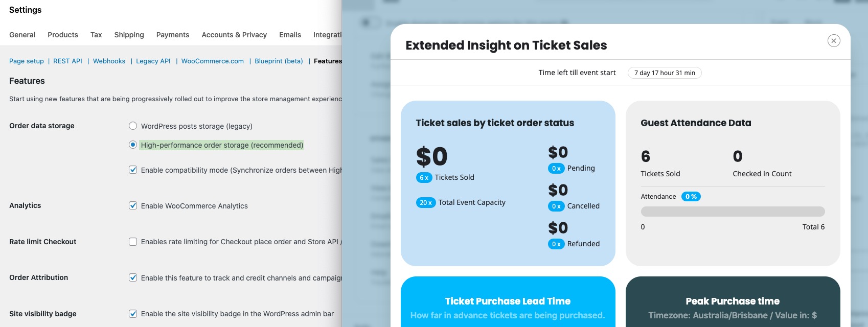Open Blueprint (beta) section
868x327 pixels.
tap(279, 61)
